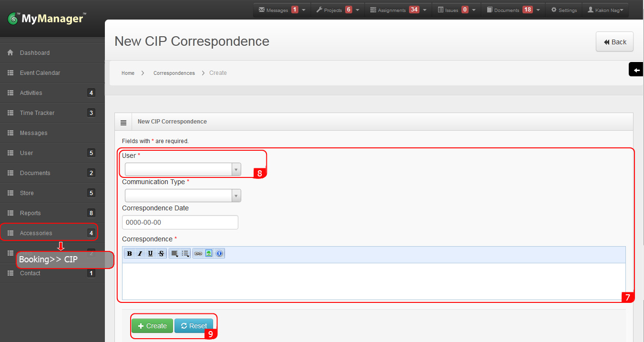Expand the Communication Type dropdown

click(x=183, y=196)
